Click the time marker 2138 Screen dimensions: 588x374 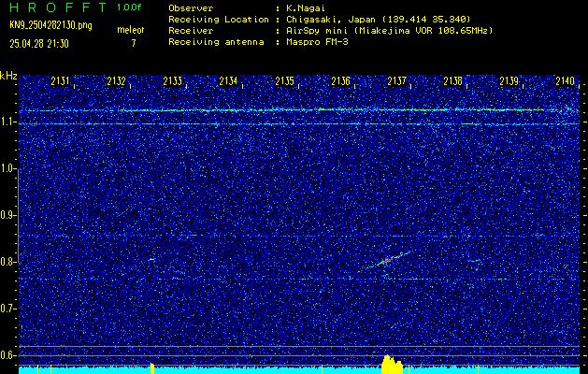tap(453, 81)
